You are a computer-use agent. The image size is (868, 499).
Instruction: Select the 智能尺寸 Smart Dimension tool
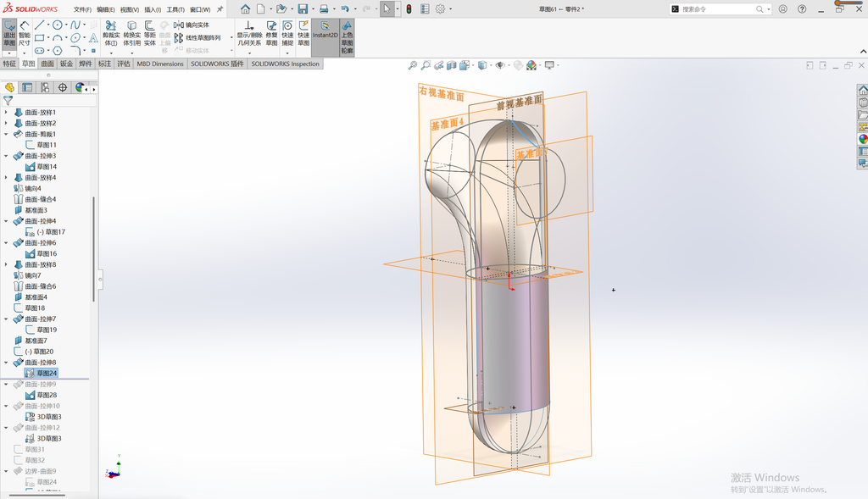tap(25, 34)
